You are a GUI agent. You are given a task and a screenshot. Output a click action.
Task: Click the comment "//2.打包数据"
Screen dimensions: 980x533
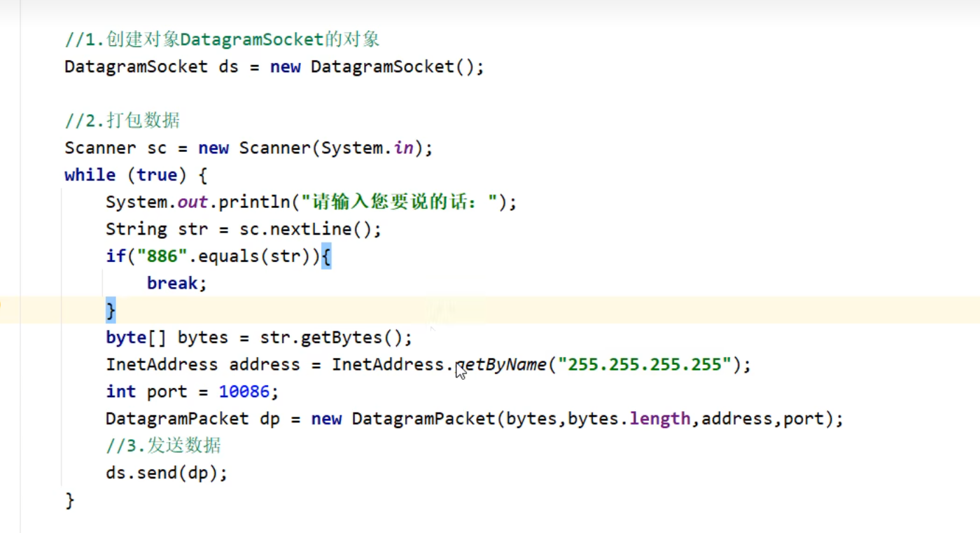tap(122, 121)
